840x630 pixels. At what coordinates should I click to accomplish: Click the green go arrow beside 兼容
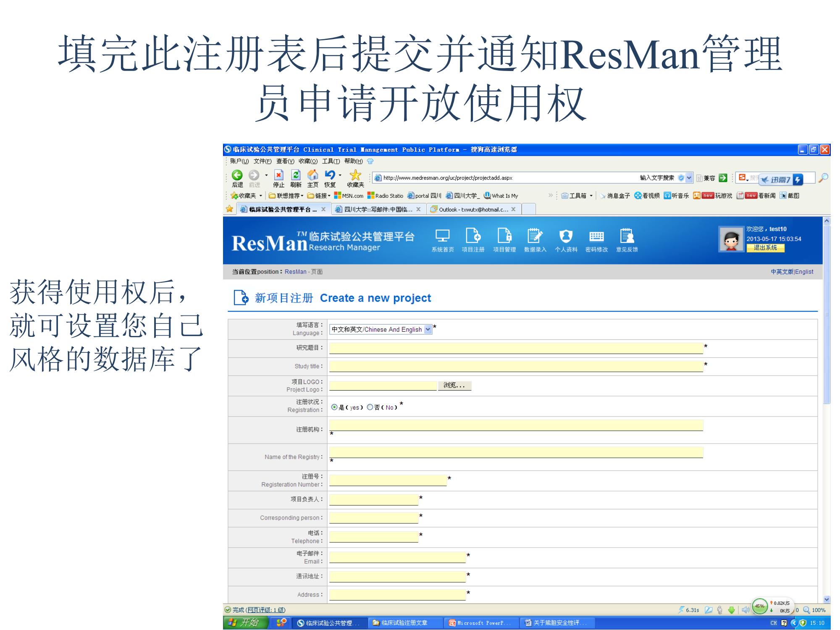tap(723, 178)
